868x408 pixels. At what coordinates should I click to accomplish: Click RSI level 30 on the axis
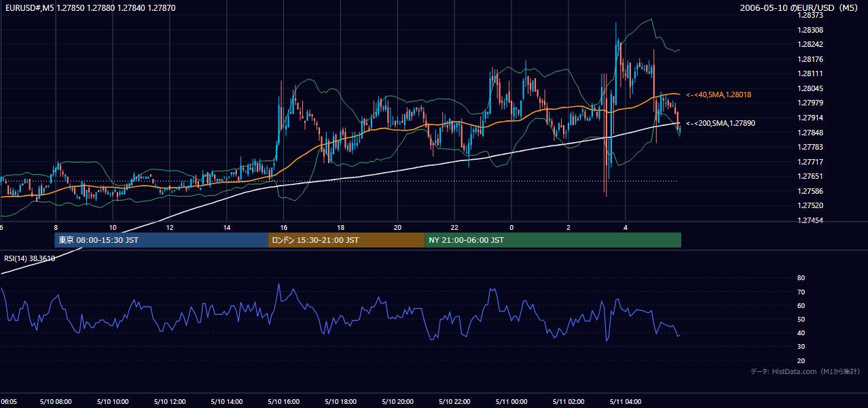coord(801,347)
